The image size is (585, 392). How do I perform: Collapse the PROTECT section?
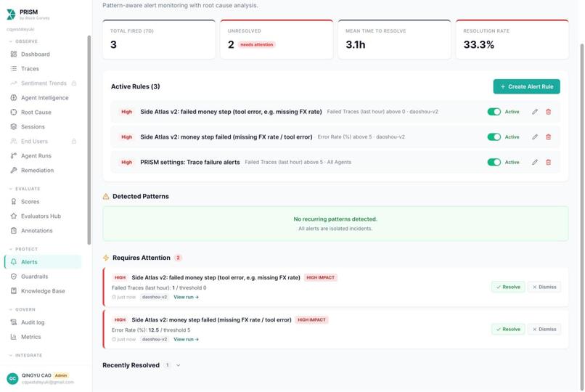click(x=23, y=249)
